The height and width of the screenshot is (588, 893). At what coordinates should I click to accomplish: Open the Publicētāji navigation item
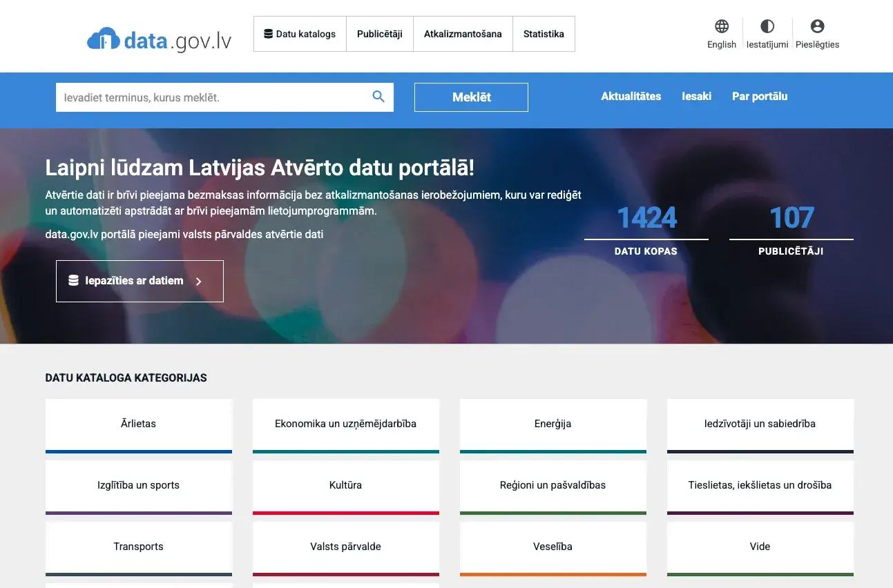click(x=379, y=33)
